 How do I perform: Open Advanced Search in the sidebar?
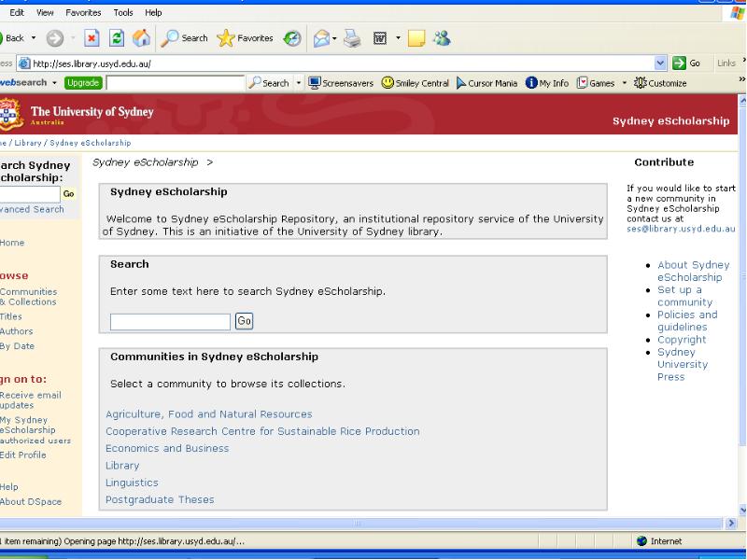click(32, 209)
